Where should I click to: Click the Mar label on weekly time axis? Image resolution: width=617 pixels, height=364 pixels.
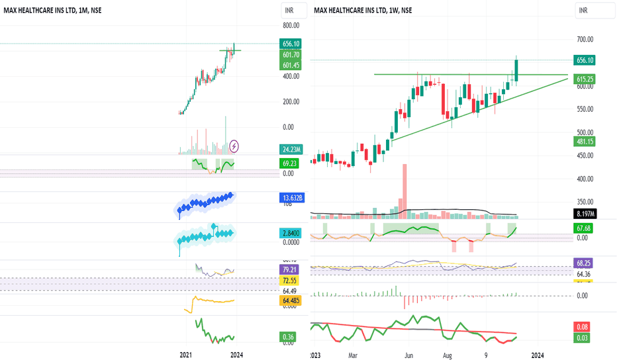pos(353,355)
